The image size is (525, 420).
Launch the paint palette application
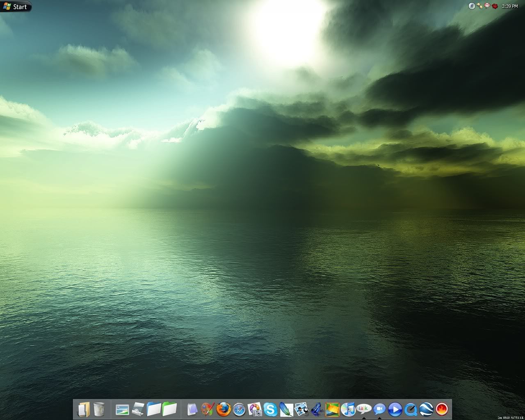click(x=208, y=409)
